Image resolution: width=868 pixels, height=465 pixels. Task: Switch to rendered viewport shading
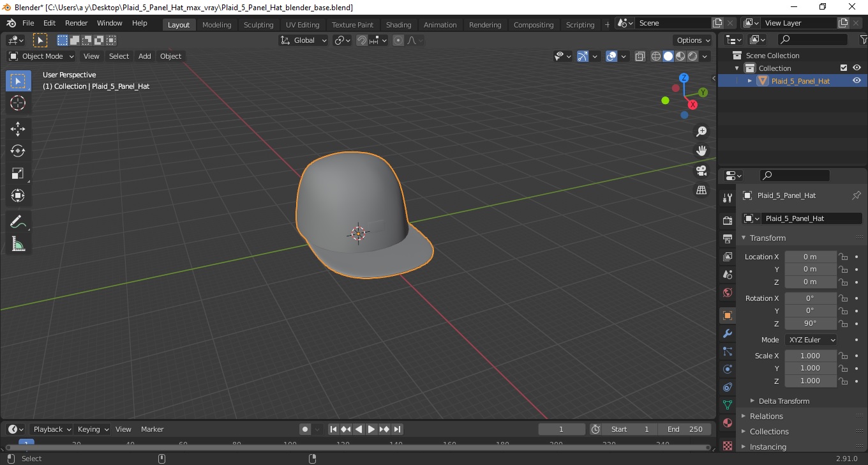point(692,56)
